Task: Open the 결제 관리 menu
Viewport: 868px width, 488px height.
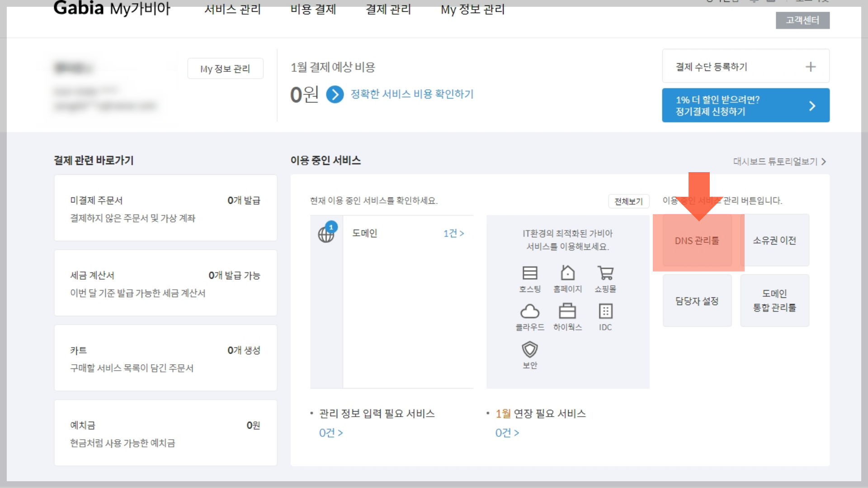Action: [388, 9]
